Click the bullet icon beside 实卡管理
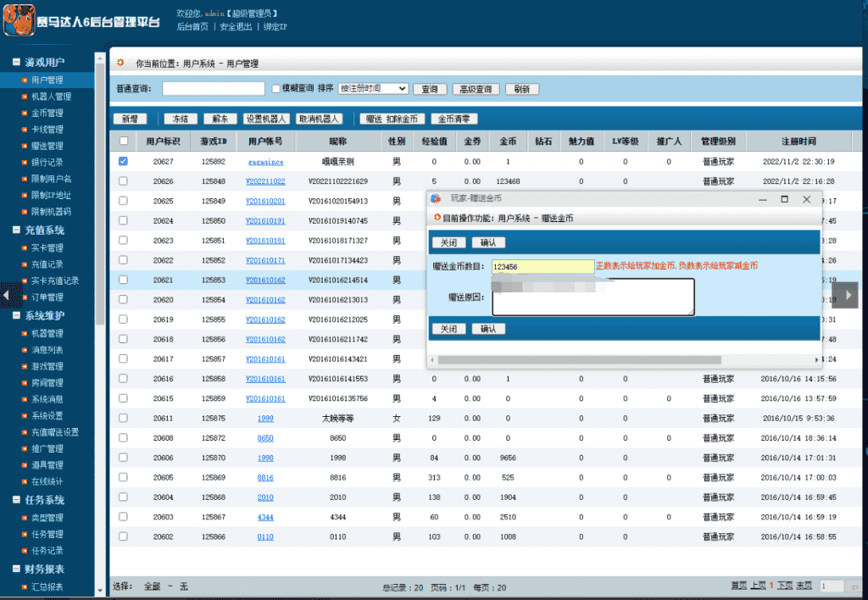The width and height of the screenshot is (868, 600). pos(24,248)
